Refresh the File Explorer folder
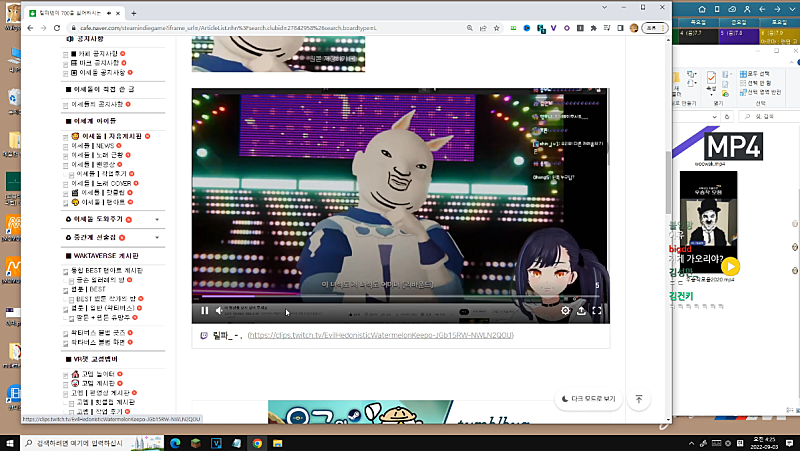 [727, 117]
